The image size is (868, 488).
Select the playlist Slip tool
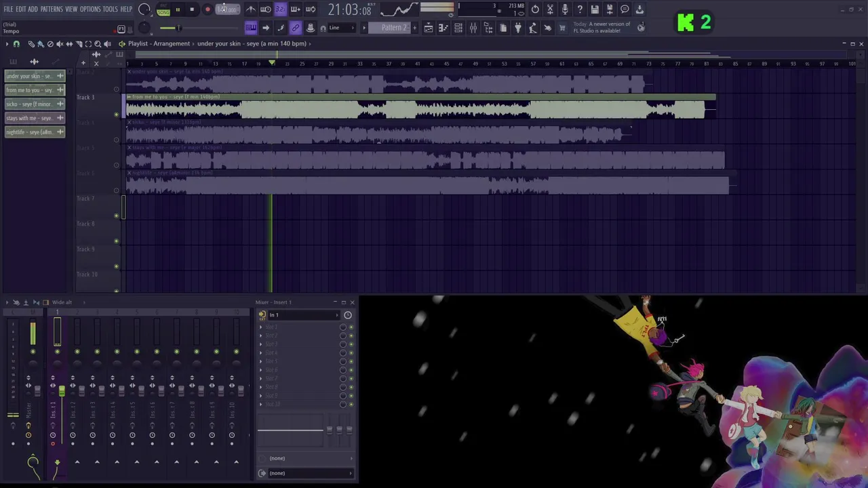click(69, 43)
